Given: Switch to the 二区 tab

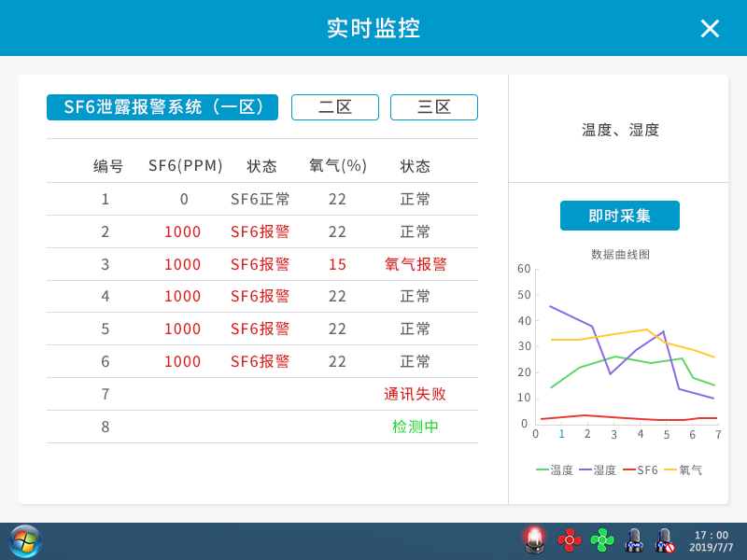Looking at the screenshot, I should (335, 107).
